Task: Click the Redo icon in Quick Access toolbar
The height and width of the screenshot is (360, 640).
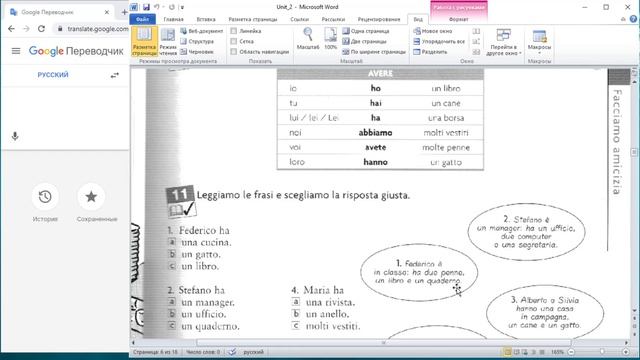Action: click(172, 7)
